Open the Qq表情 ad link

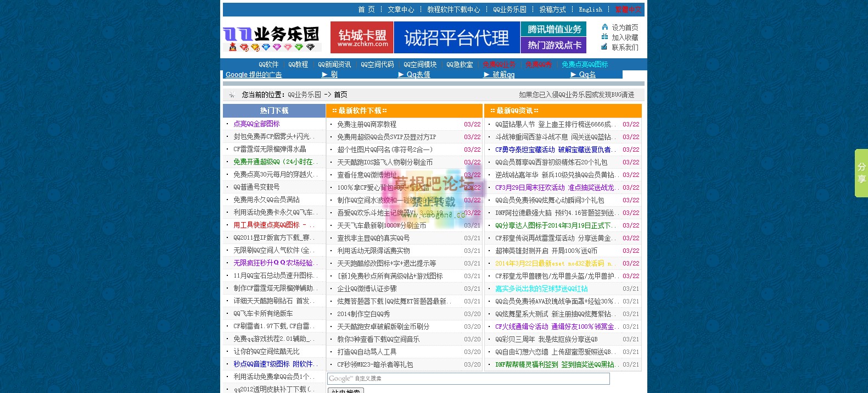pos(414,74)
